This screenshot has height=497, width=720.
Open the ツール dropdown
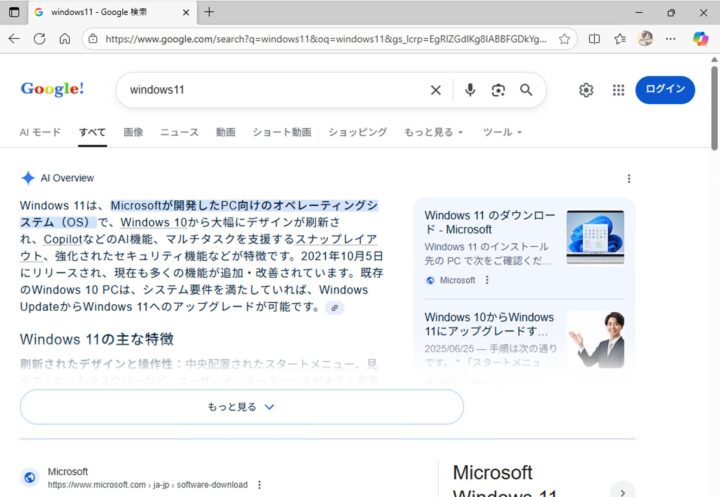click(x=502, y=132)
